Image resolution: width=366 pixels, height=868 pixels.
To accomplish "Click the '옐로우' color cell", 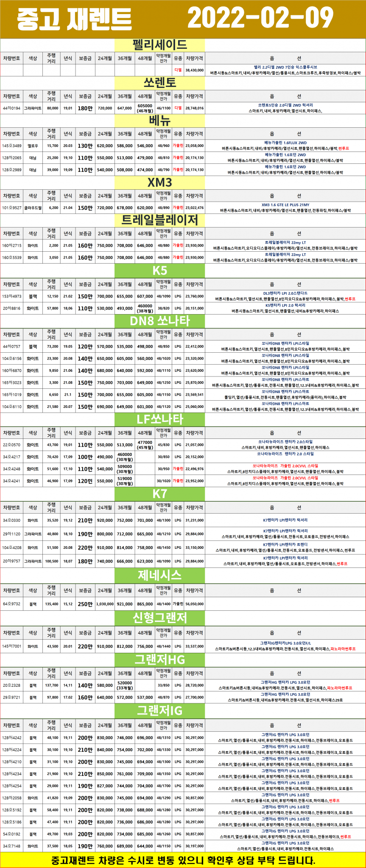I will pyautogui.click(x=33, y=146).
